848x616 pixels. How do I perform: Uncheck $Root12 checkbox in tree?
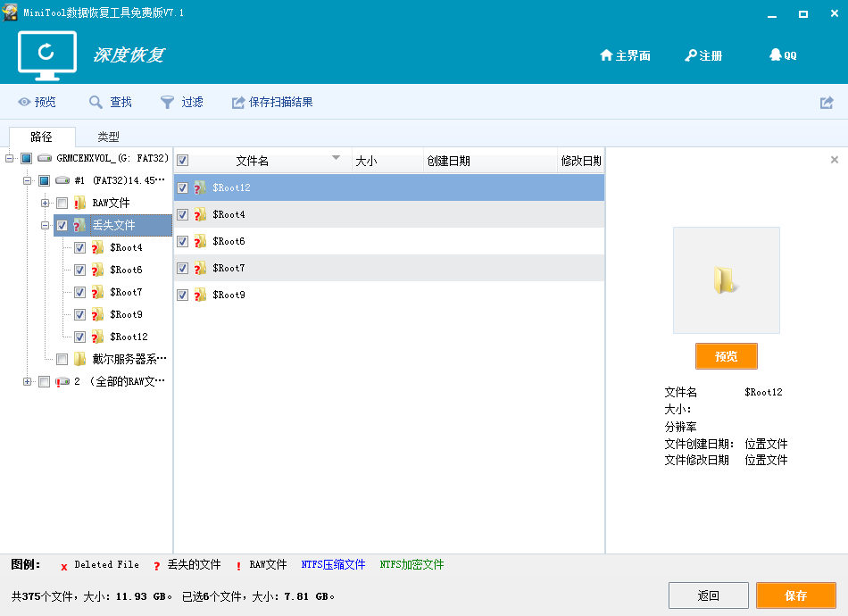pyautogui.click(x=79, y=337)
